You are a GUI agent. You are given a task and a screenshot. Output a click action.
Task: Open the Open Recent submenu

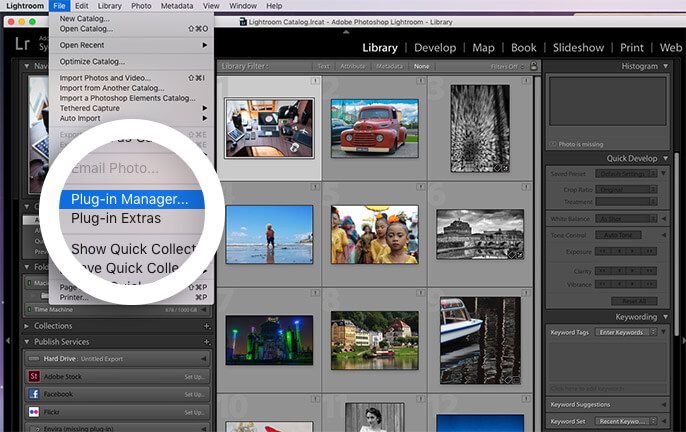coord(131,45)
